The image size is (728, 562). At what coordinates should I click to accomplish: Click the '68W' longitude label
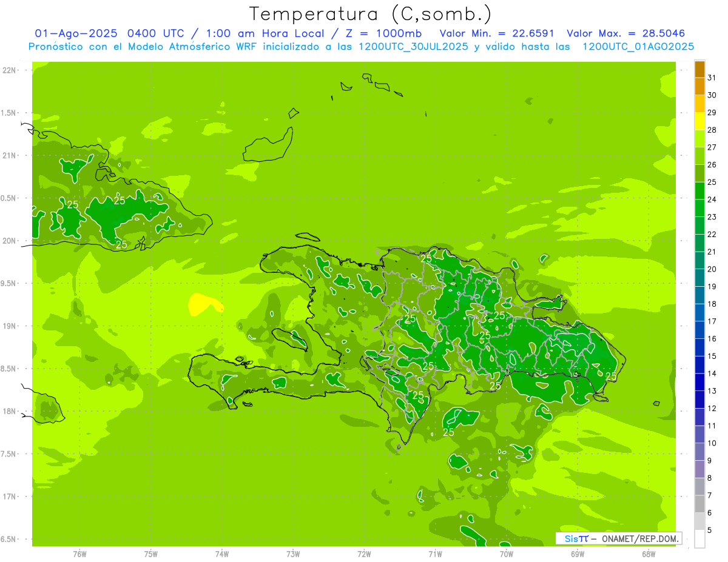click(x=648, y=554)
